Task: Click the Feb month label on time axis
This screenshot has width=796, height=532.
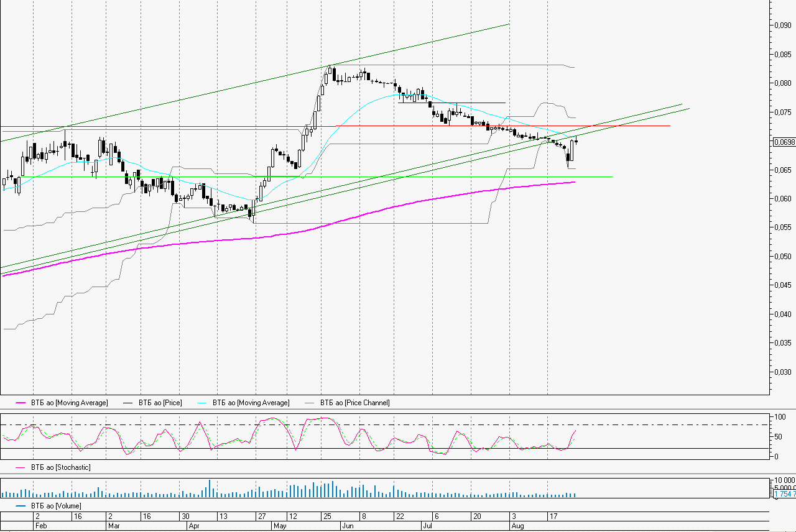Action: click(41, 526)
